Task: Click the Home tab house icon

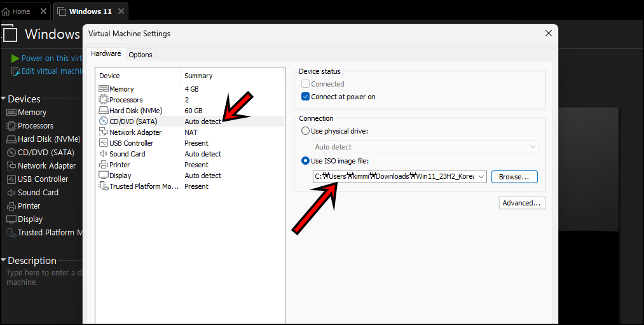Action: (x=6, y=11)
